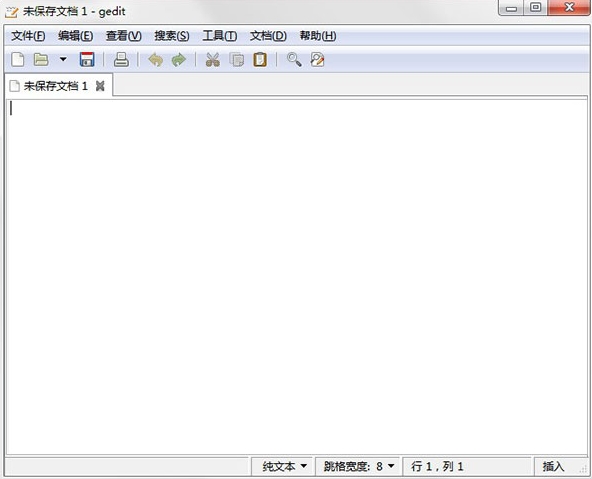Toggle the 插入 insert mode indicator
This screenshot has height=479, width=592.
click(553, 467)
